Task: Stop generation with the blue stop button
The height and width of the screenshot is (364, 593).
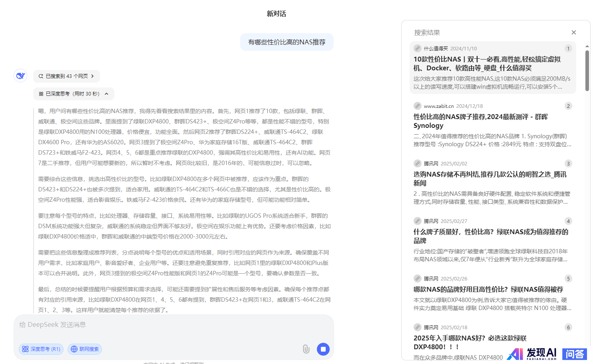Action: tap(323, 349)
